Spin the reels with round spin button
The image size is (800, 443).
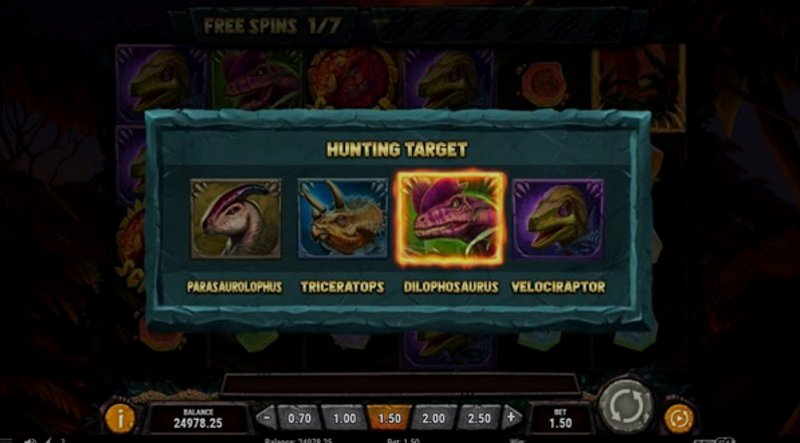[x=626, y=407]
